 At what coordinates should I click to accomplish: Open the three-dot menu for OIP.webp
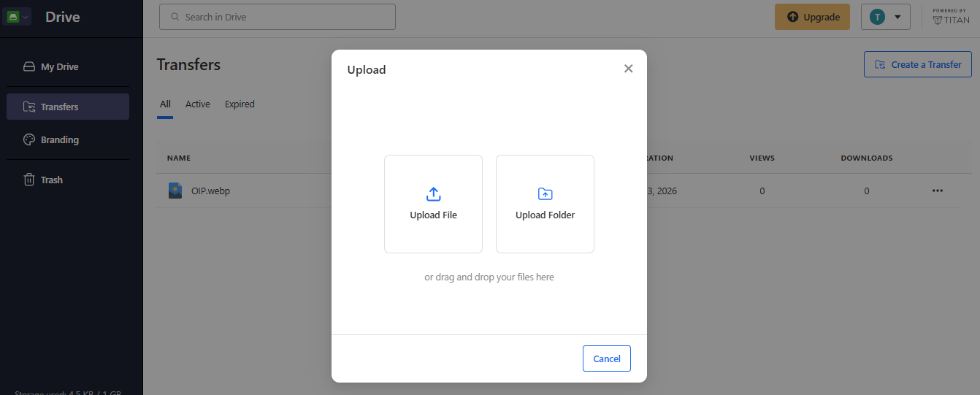coord(938,191)
